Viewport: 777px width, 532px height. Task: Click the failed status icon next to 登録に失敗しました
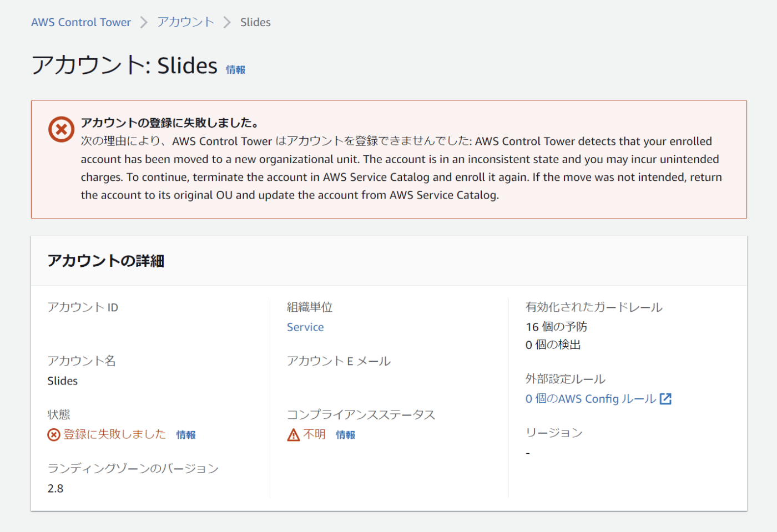pyautogui.click(x=54, y=434)
